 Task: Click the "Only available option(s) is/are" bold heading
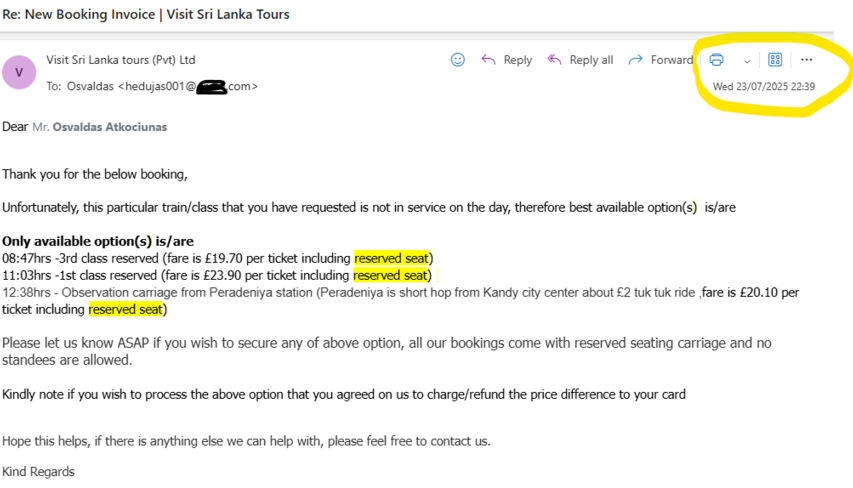tap(98, 241)
